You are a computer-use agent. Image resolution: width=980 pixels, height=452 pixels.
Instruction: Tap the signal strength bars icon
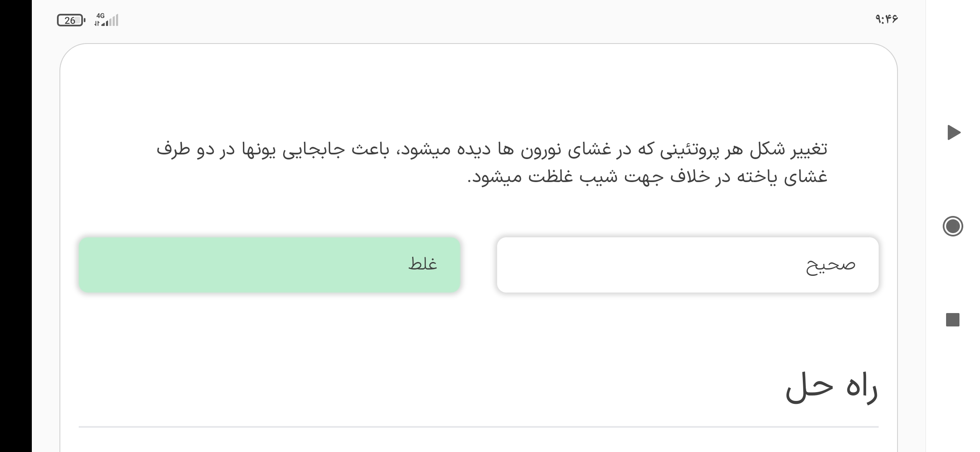coord(111,21)
